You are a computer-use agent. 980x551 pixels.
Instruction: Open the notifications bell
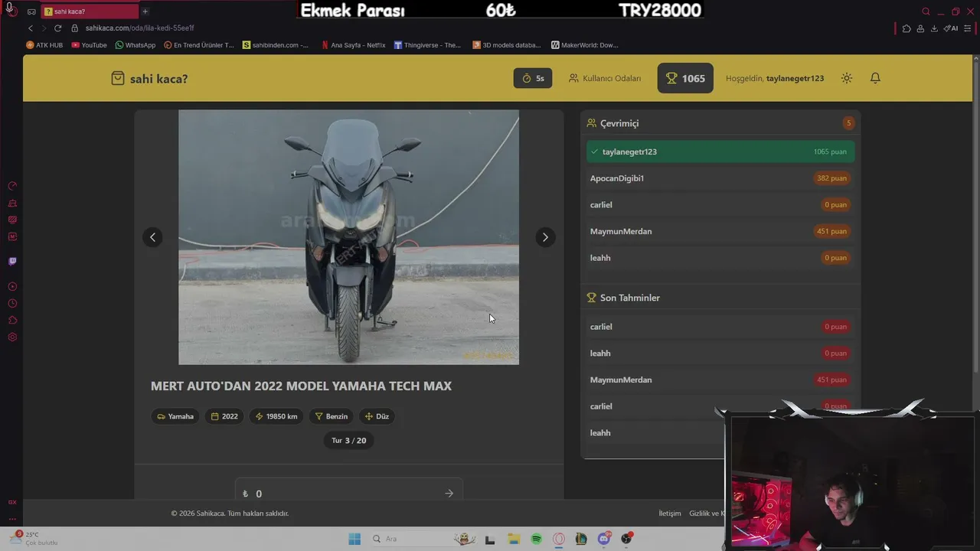tap(875, 78)
